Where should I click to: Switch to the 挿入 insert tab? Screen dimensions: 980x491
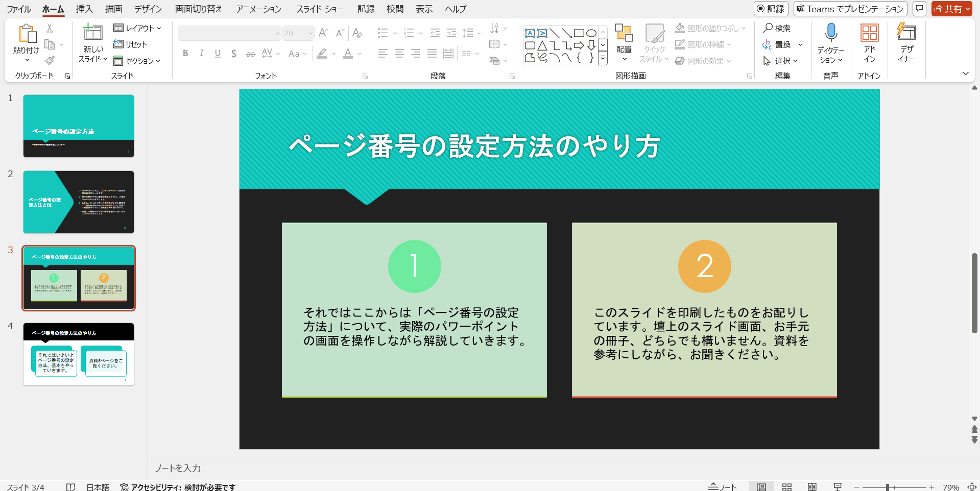pos(84,9)
